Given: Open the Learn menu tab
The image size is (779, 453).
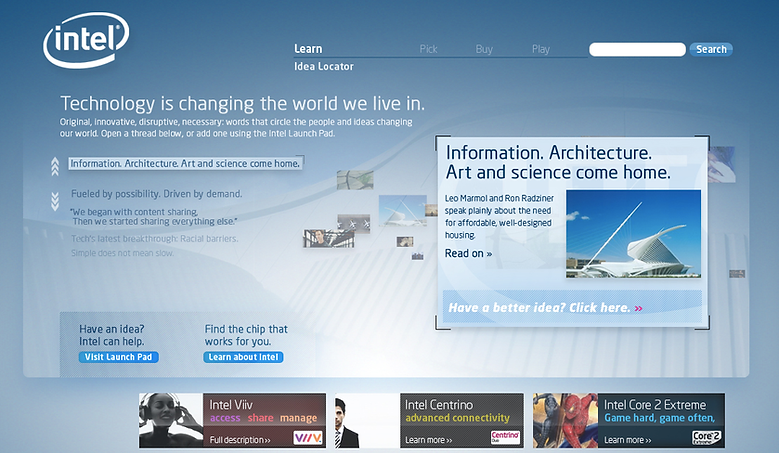Looking at the screenshot, I should (x=308, y=49).
